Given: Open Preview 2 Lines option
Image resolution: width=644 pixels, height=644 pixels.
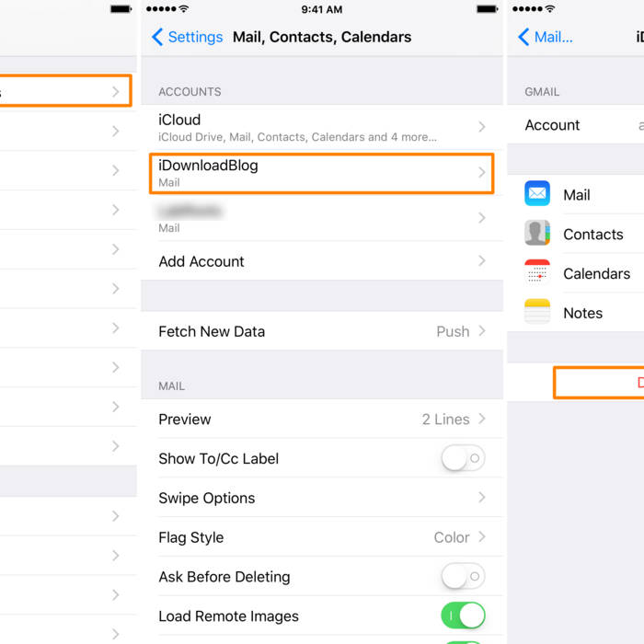Looking at the screenshot, I should coord(322,419).
